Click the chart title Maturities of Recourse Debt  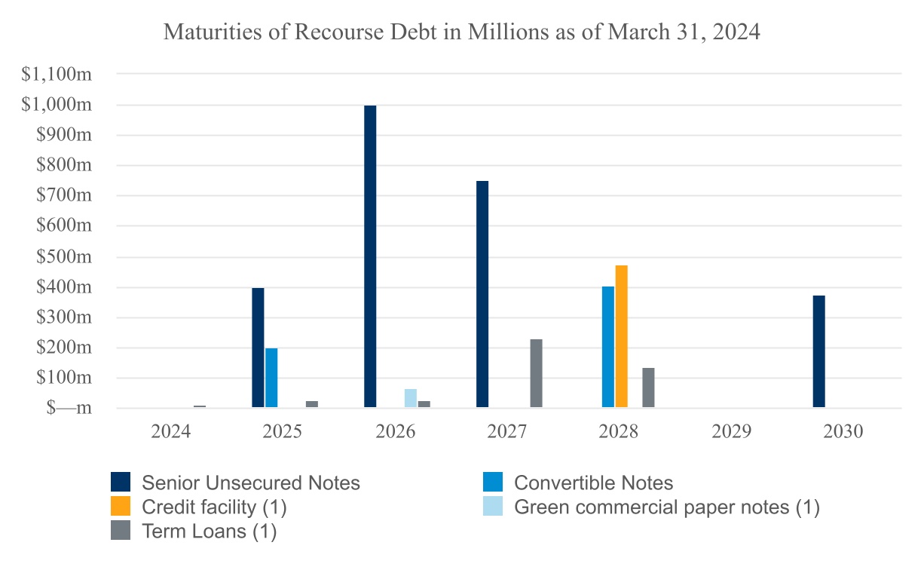(461, 32)
